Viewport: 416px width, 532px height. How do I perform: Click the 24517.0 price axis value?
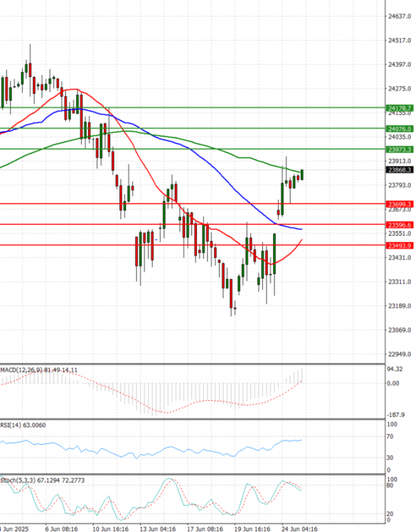coord(399,40)
